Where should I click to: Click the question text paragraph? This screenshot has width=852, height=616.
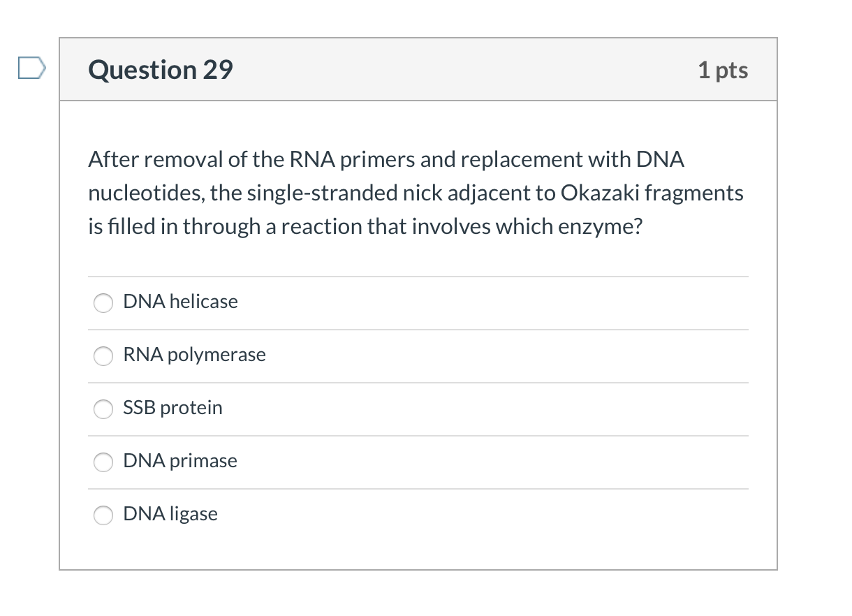pyautogui.click(x=415, y=193)
